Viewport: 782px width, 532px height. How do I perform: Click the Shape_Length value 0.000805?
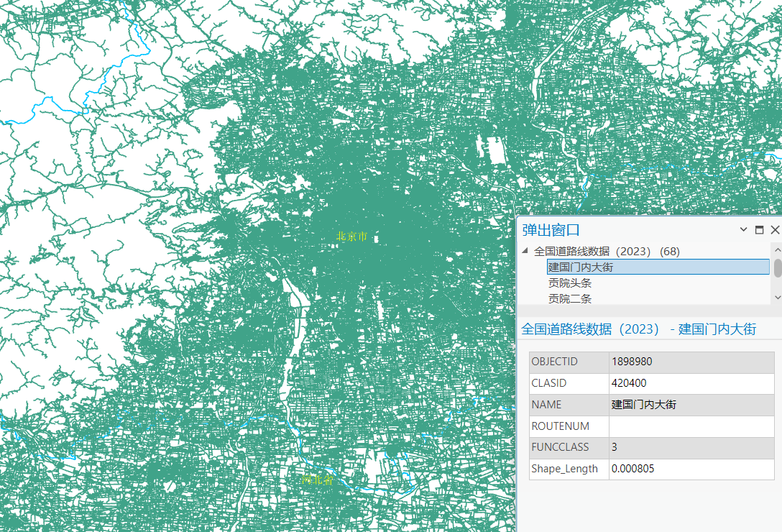tap(691, 469)
